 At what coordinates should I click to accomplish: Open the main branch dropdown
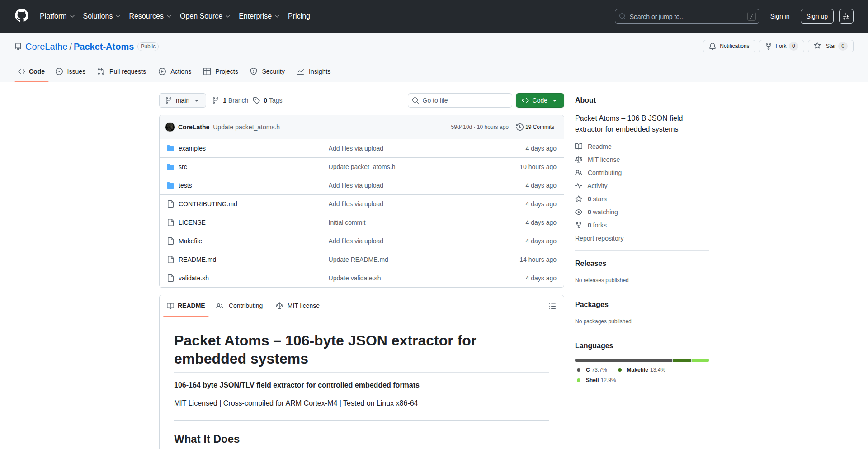[x=182, y=100]
